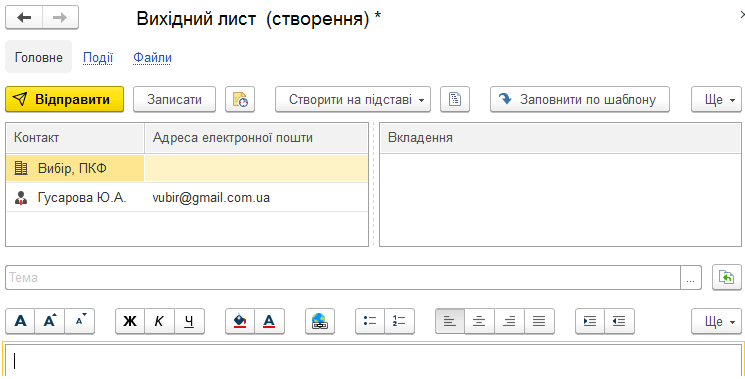The image size is (745, 379).
Task: Select the Гусарова Ю.А. contact row
Action: pyautogui.click(x=187, y=198)
